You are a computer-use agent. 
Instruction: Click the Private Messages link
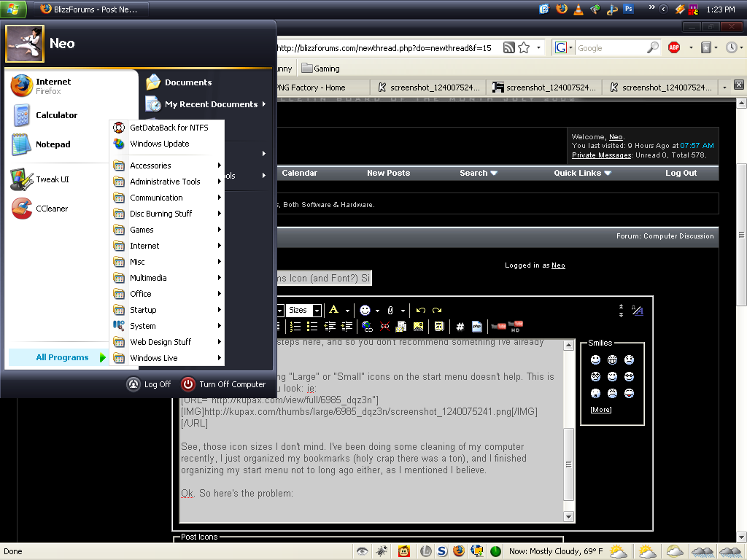(x=601, y=155)
